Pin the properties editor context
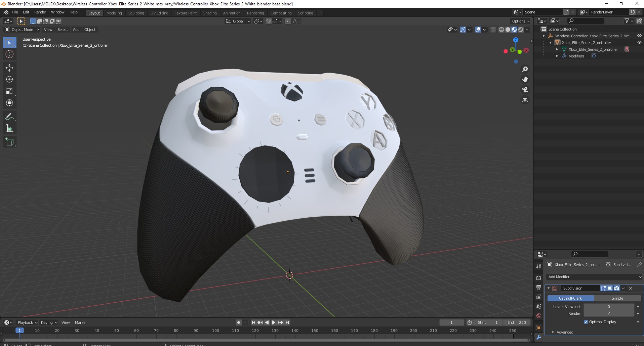This screenshot has width=644, height=346. coord(639,265)
